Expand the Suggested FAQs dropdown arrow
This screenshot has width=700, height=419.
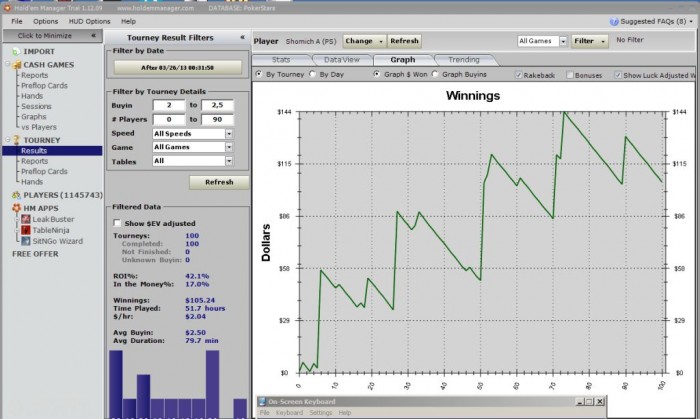(x=692, y=21)
